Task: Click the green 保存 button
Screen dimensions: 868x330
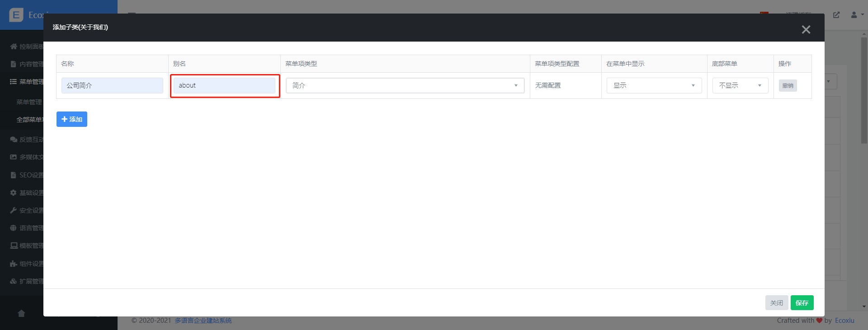Action: click(x=802, y=303)
